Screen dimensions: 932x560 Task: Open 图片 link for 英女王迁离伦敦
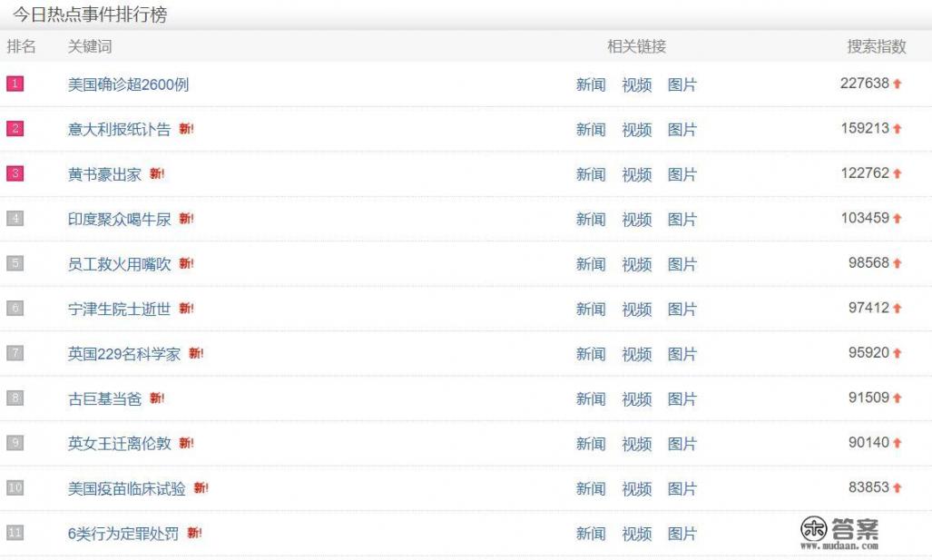coord(682,444)
